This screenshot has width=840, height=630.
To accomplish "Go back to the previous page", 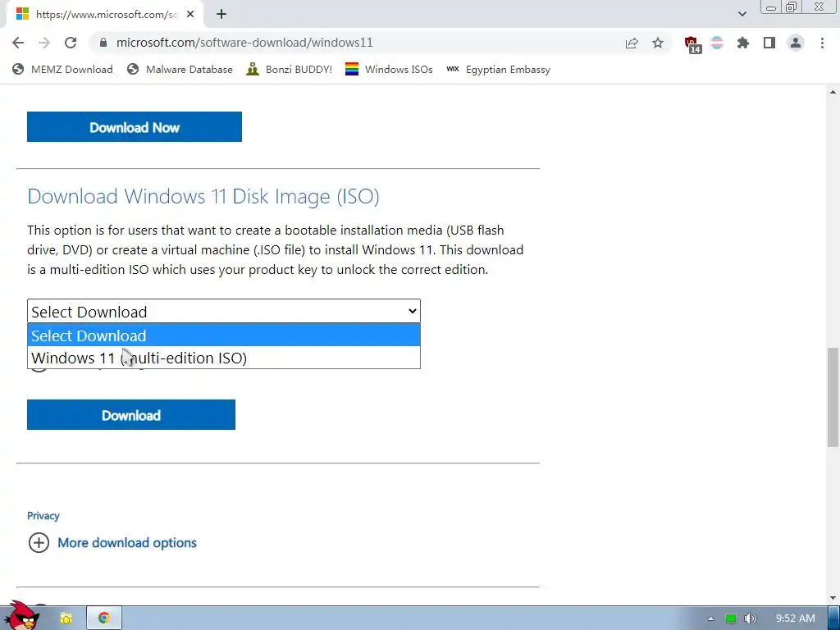I will pyautogui.click(x=18, y=43).
